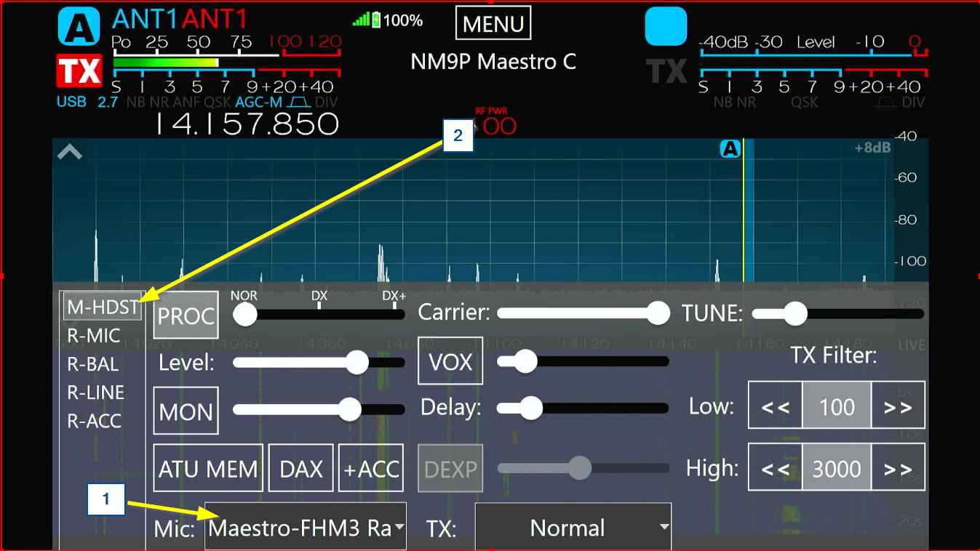
Task: Click the red ANT1 TX antenna label
Action: click(x=215, y=19)
